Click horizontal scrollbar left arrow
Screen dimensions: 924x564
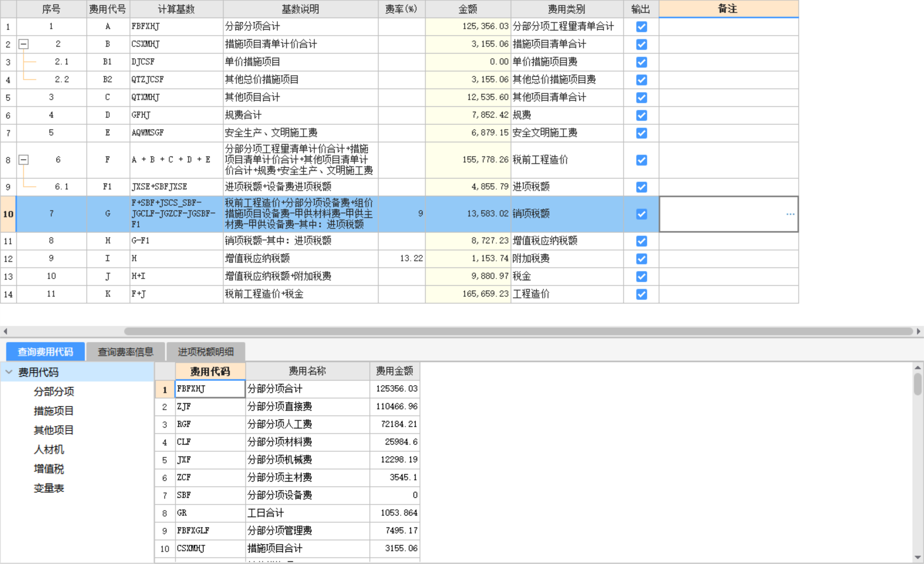point(5,332)
